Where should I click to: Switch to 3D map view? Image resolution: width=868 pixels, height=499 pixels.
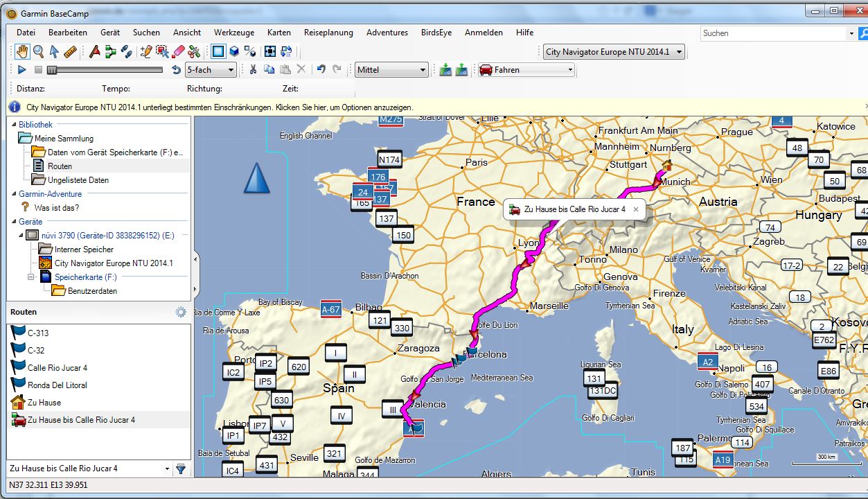pos(234,51)
